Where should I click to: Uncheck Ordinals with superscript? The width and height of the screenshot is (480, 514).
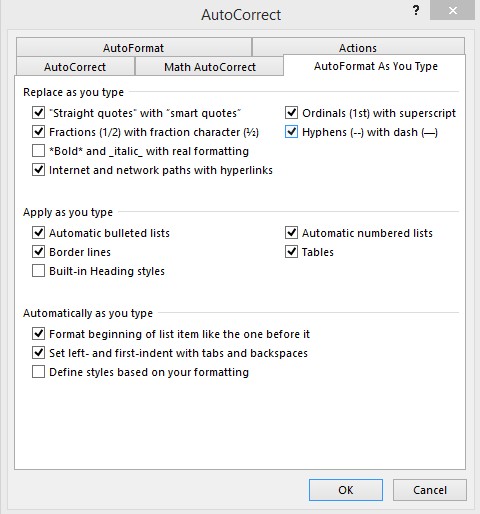pos(291,113)
